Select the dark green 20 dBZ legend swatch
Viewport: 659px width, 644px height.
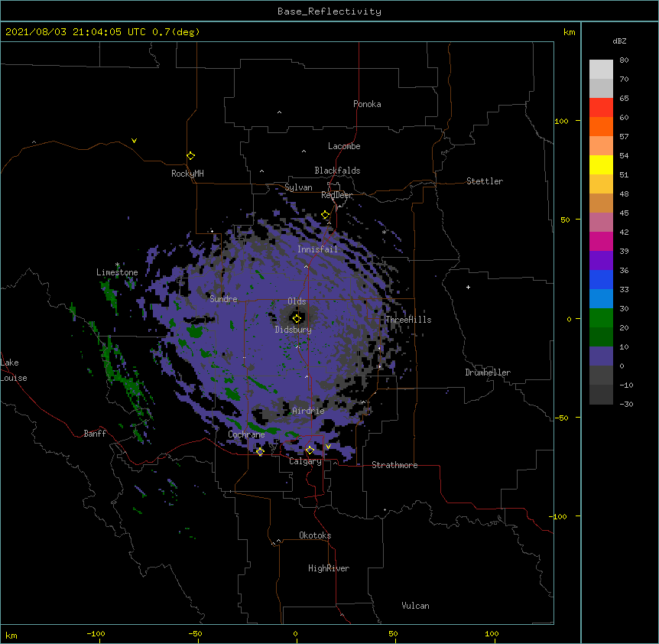[601, 337]
